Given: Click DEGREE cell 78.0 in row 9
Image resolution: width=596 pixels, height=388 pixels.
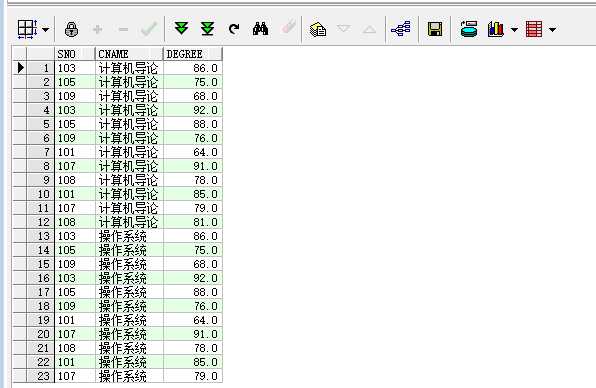Looking at the screenshot, I should tap(193, 180).
